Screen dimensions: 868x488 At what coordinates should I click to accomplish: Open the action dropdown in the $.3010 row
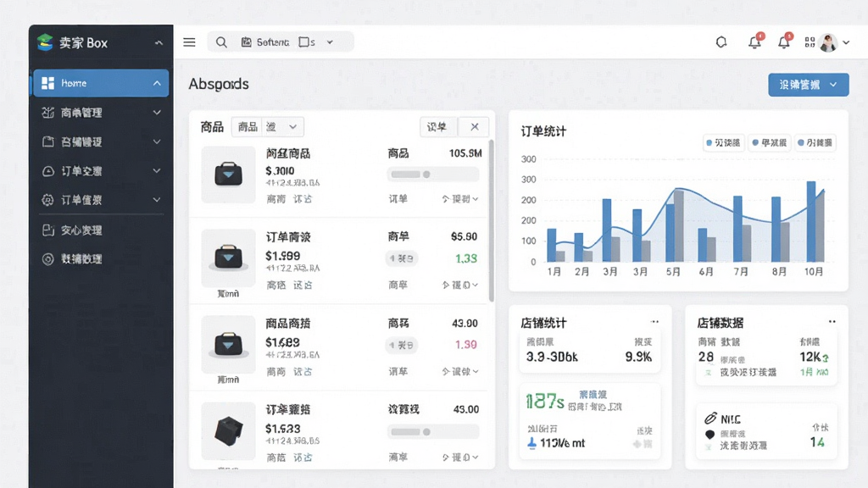pyautogui.click(x=460, y=198)
